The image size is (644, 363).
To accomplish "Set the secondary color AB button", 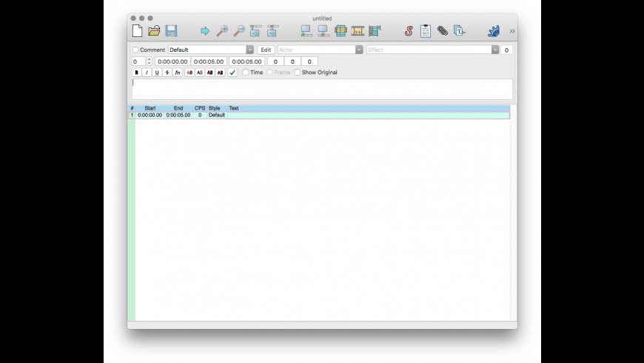I will coord(200,73).
